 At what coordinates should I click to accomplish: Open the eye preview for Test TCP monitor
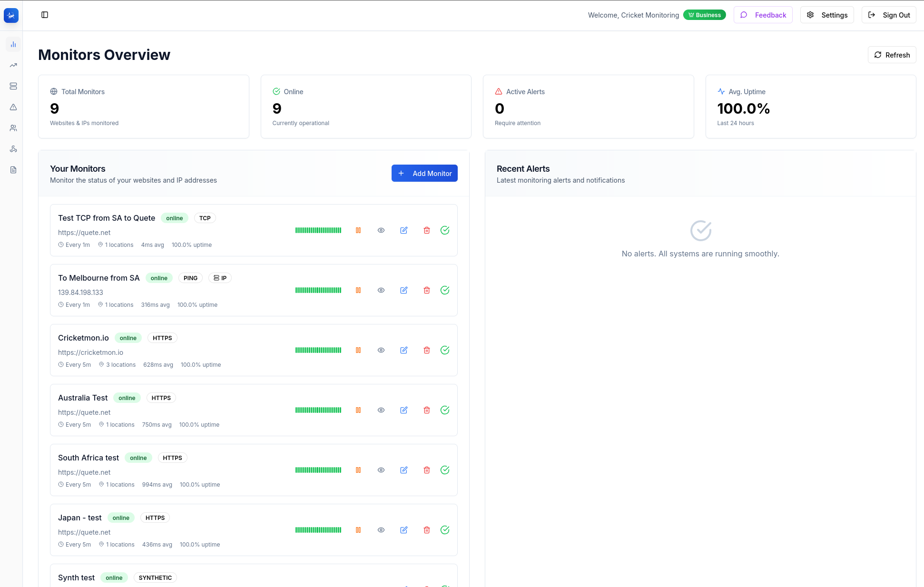[x=381, y=230]
